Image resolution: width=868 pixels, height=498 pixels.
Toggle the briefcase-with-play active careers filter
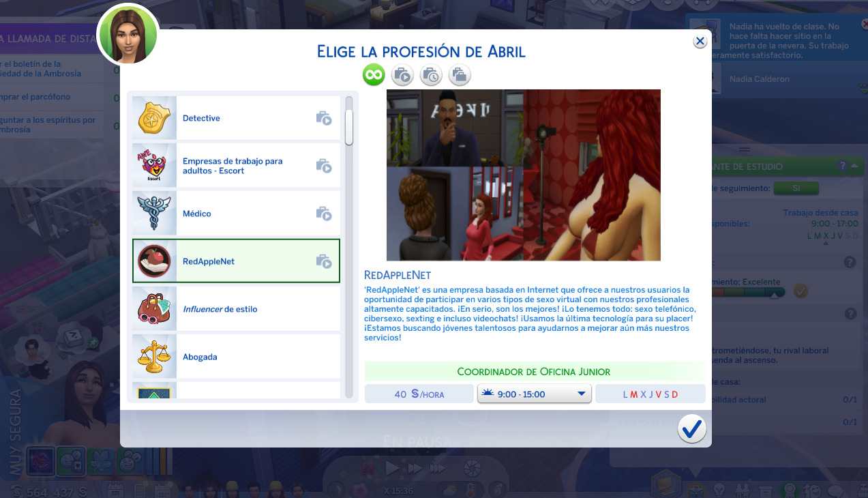pyautogui.click(x=402, y=75)
